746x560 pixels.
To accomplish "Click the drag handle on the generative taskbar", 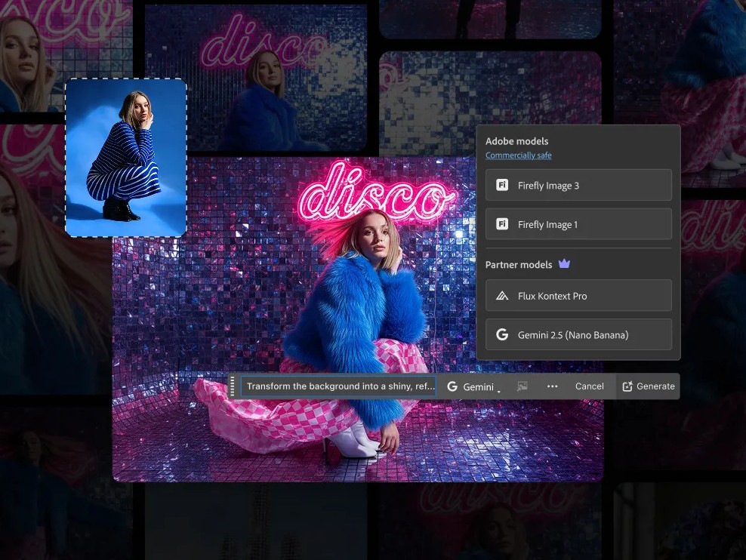I will 232,386.
